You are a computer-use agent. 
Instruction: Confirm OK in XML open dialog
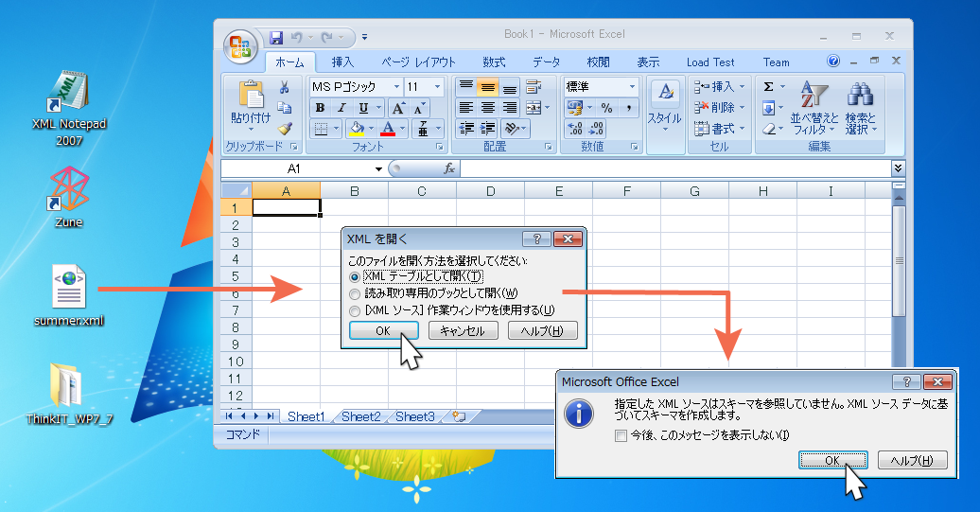pyautogui.click(x=383, y=330)
